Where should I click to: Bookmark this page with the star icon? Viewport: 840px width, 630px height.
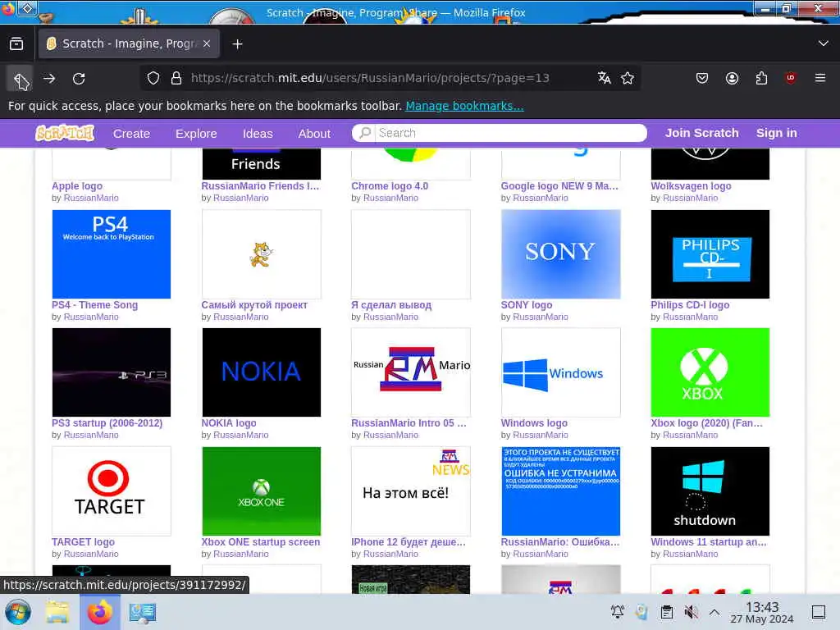628,78
